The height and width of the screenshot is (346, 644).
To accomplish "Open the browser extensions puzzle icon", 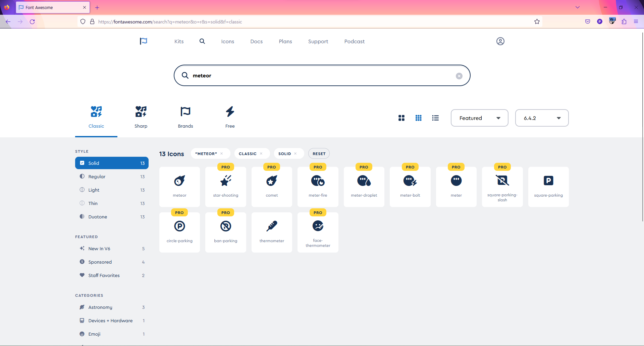I will coord(624,22).
